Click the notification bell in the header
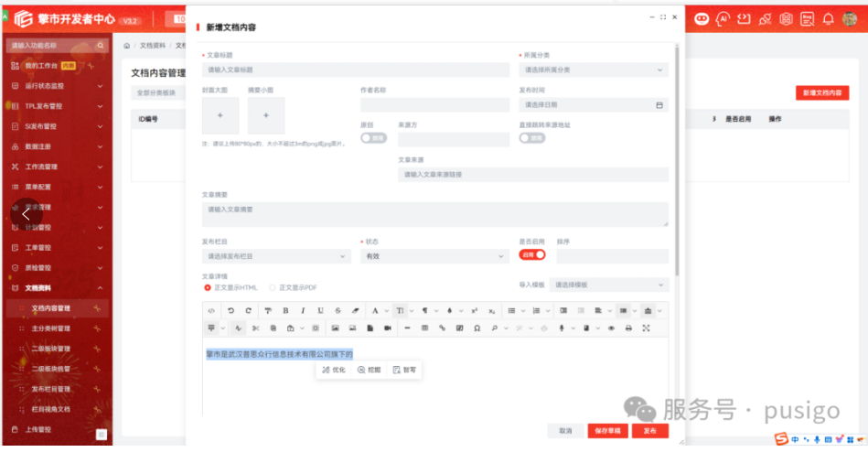Screen dimensions: 868x452 [x=828, y=19]
